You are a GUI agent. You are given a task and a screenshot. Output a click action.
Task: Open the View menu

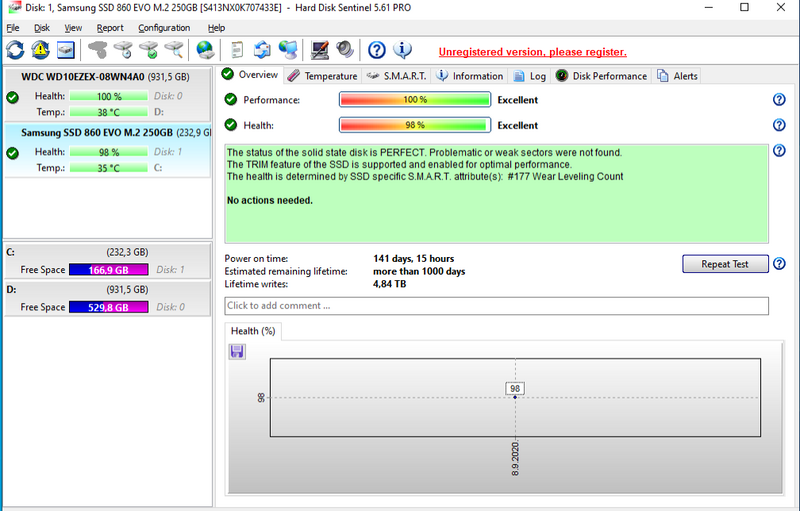[x=73, y=28]
